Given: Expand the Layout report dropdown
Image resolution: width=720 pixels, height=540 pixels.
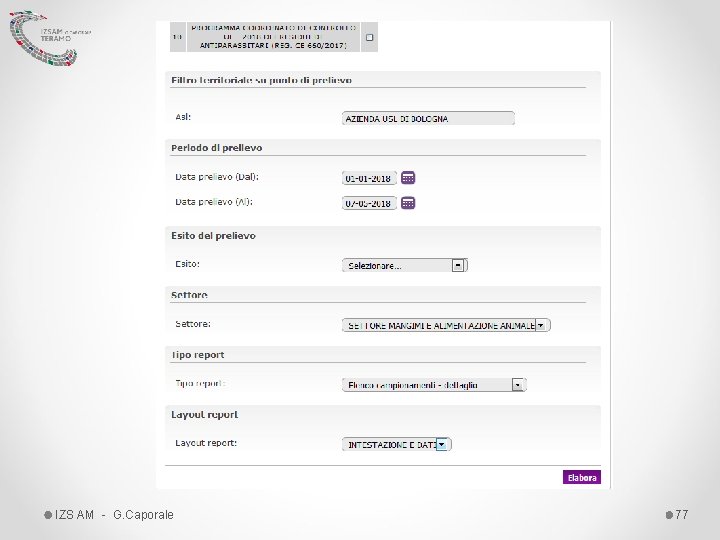Looking at the screenshot, I should (x=442, y=444).
